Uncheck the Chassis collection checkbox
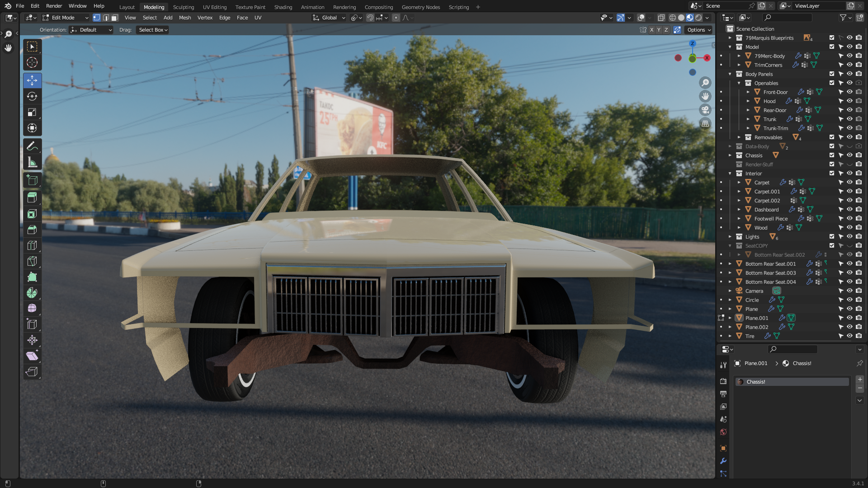The height and width of the screenshot is (488, 868). point(831,155)
